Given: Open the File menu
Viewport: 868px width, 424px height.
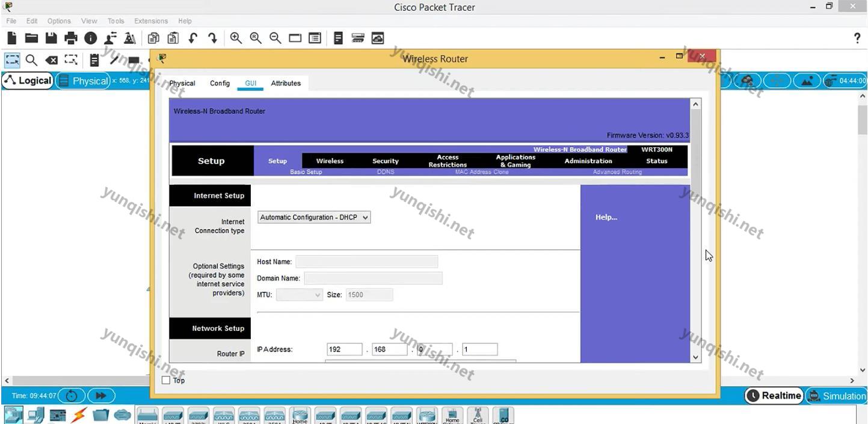Looking at the screenshot, I should [11, 20].
